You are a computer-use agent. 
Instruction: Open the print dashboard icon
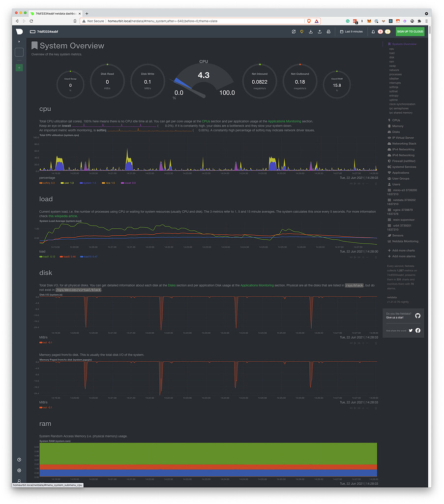pos(329,31)
